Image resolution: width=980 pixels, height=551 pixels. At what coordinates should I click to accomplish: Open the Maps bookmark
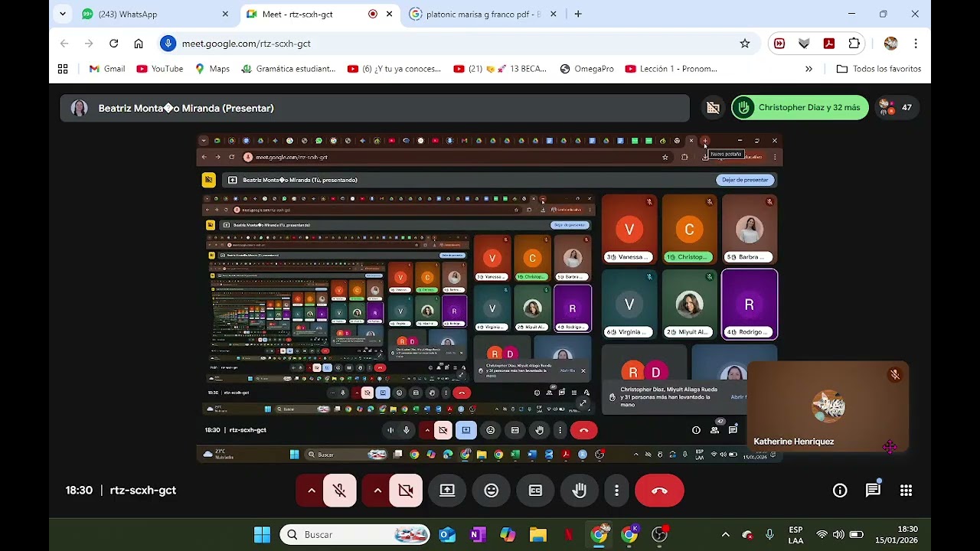212,69
